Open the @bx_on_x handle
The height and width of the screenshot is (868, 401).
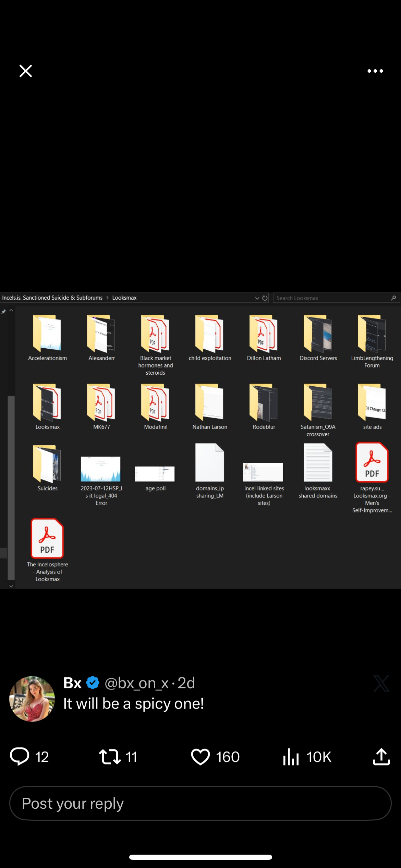[136, 683]
